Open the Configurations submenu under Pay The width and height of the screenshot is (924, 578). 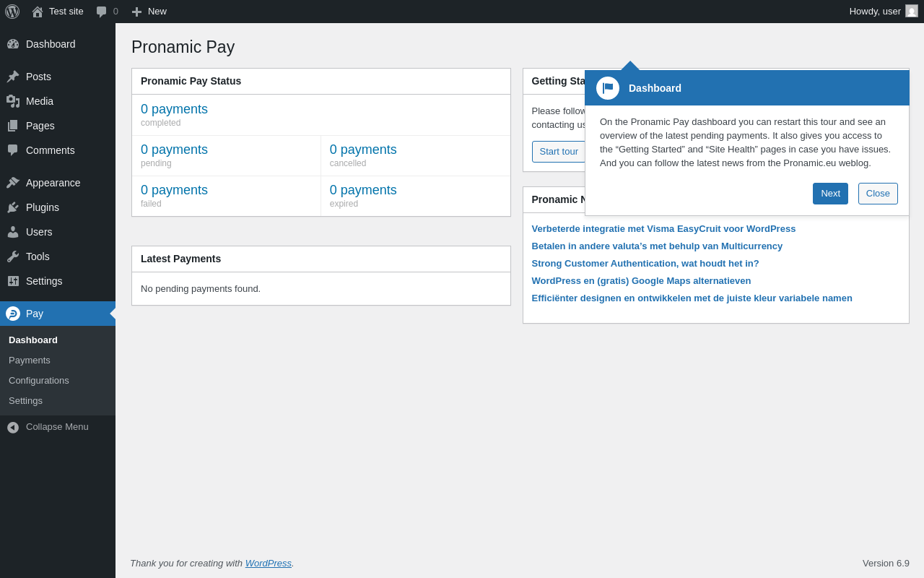coord(39,381)
